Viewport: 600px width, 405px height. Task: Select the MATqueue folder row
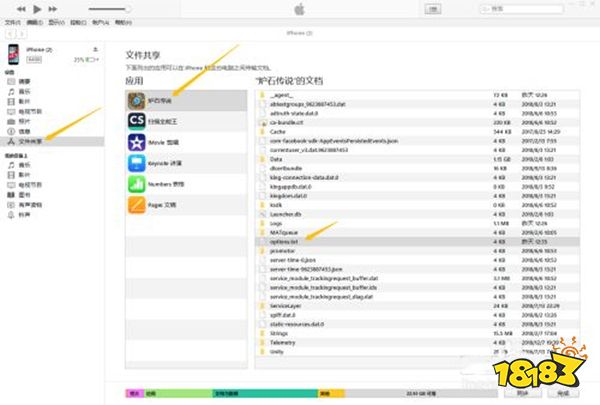(x=417, y=233)
